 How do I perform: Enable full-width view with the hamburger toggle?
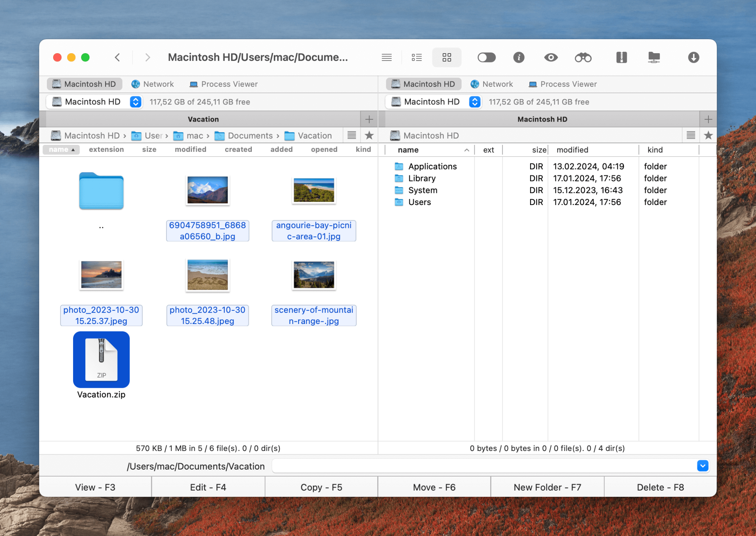click(x=387, y=57)
